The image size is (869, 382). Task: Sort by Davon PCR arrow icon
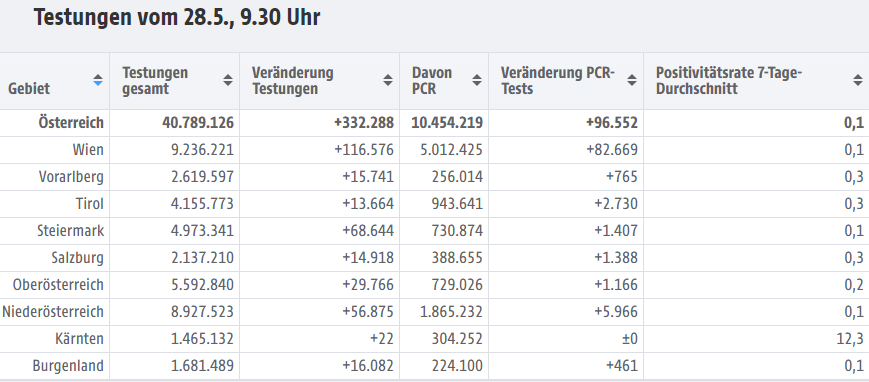477,80
